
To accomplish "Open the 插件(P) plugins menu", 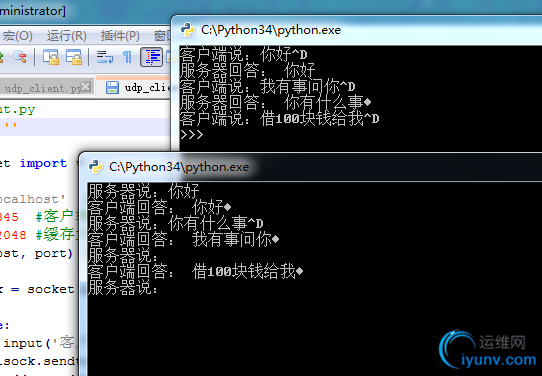I will coord(120,36).
